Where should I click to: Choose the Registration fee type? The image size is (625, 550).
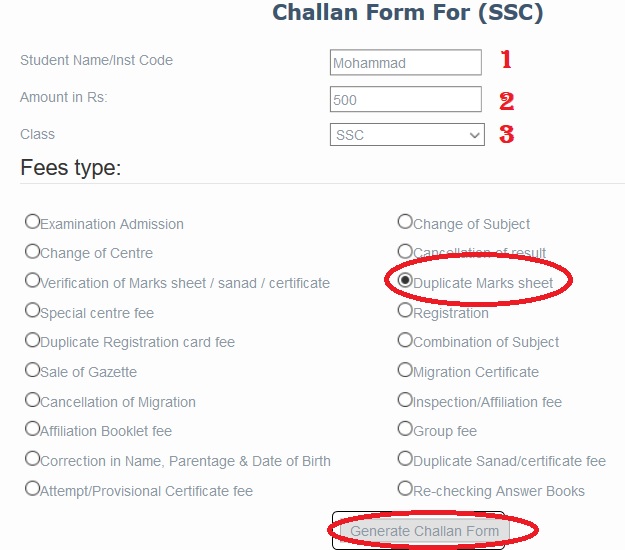[x=405, y=311]
